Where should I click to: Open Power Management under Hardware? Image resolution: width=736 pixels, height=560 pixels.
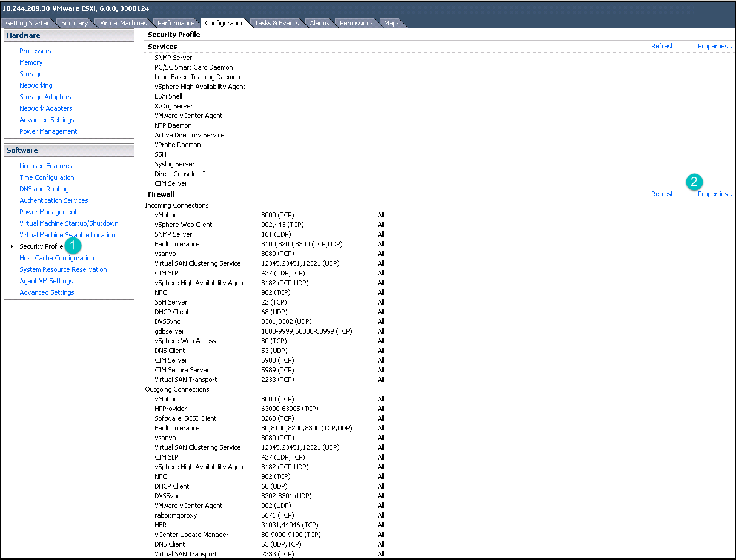point(48,131)
